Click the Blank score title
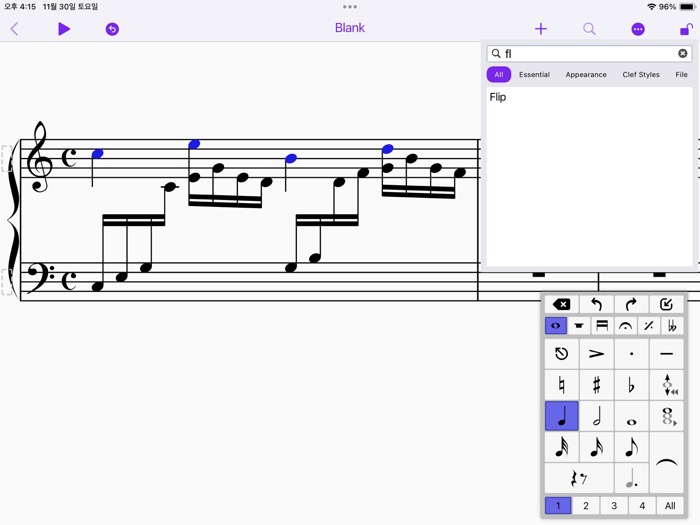This screenshot has width=700, height=525. (x=350, y=28)
